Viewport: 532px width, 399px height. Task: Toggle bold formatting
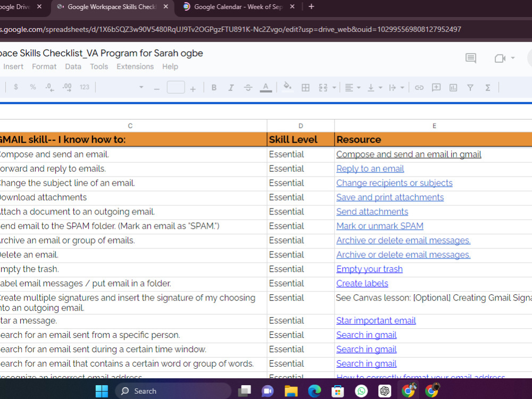pyautogui.click(x=214, y=88)
